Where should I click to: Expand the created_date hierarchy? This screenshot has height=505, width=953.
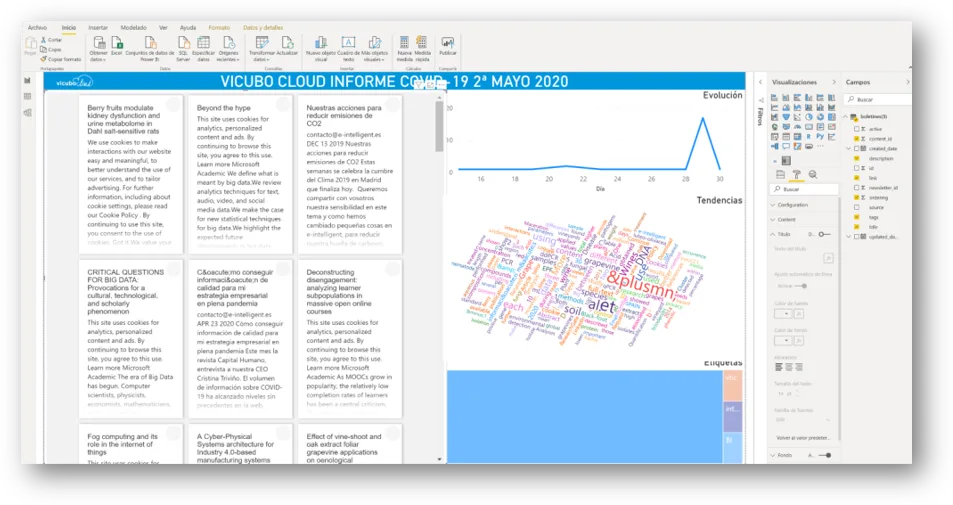(x=850, y=148)
